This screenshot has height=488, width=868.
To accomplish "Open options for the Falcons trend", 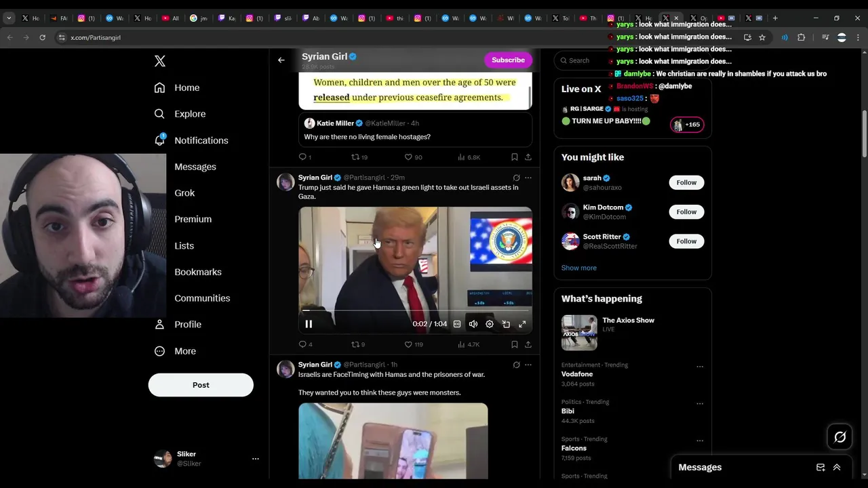I will (x=700, y=441).
